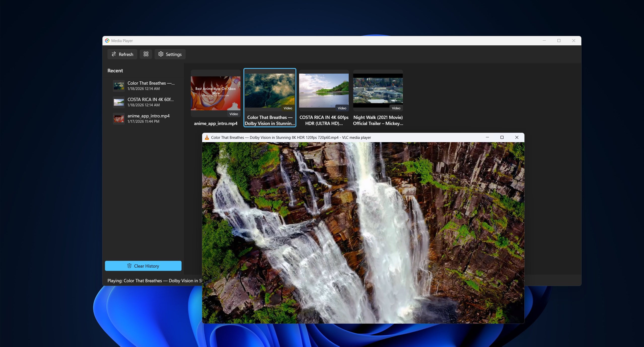Toggle the grid view icon
The image size is (644, 347).
coord(146,54)
